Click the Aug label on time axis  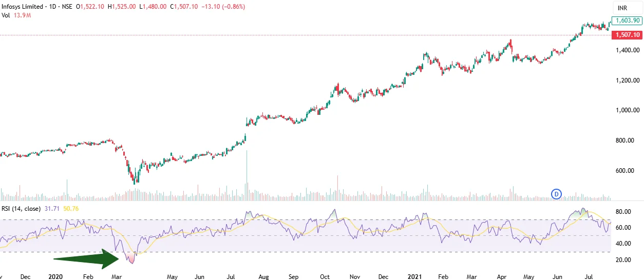[262, 276]
